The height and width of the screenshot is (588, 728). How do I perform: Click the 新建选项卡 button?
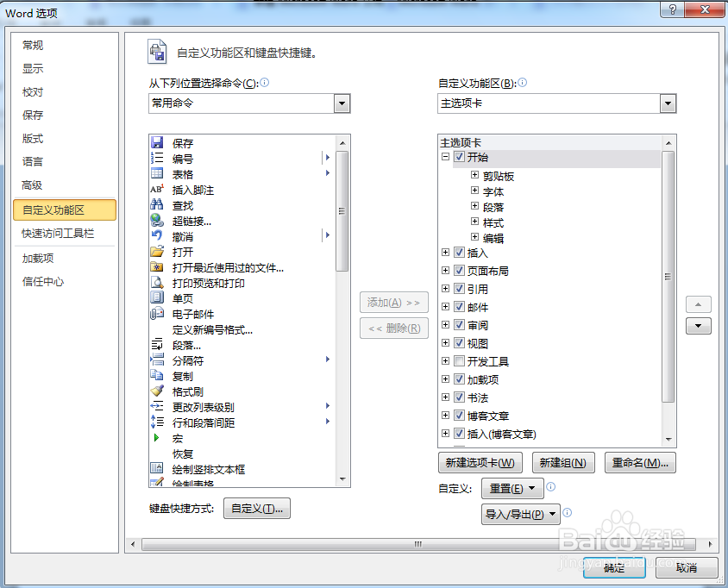point(480,463)
